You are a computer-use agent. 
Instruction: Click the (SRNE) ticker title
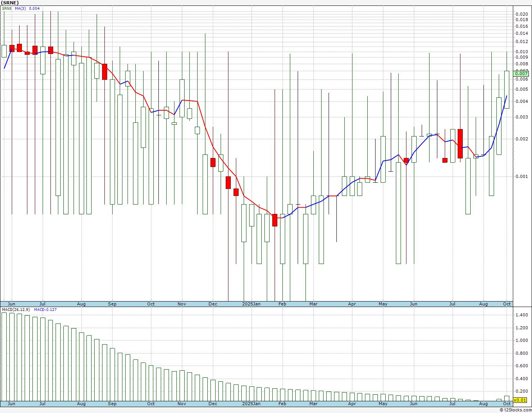pyautogui.click(x=10, y=3)
